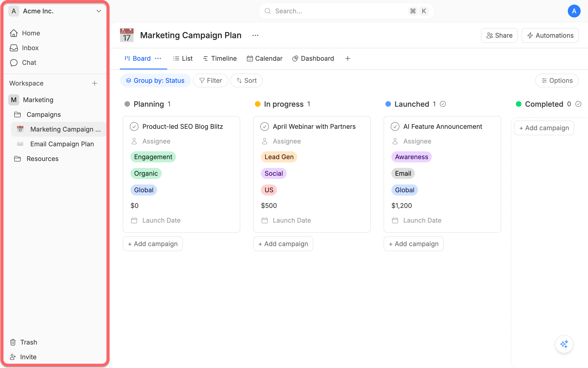The height and width of the screenshot is (368, 588).
Task: Set Launch Date for April Webinar with Partners
Action: tap(286, 220)
